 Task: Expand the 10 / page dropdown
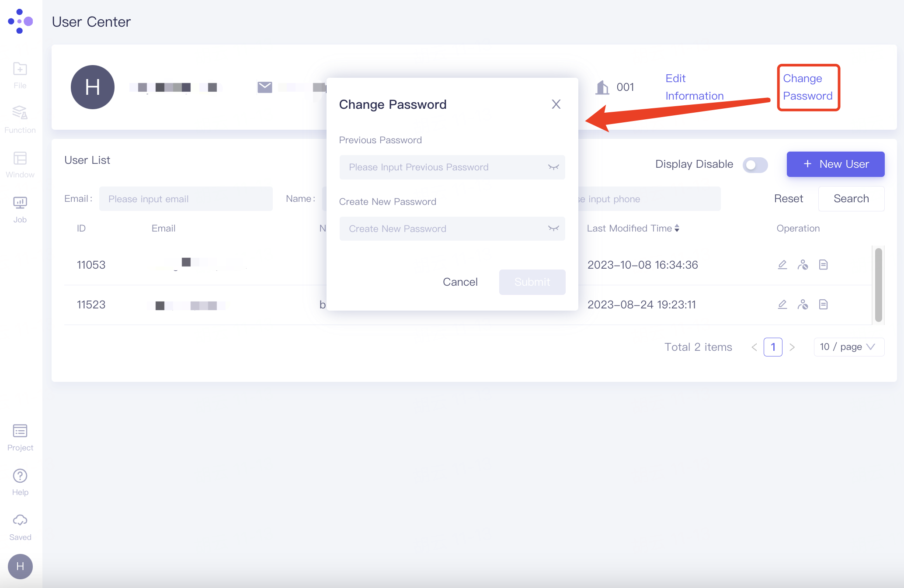pyautogui.click(x=848, y=347)
